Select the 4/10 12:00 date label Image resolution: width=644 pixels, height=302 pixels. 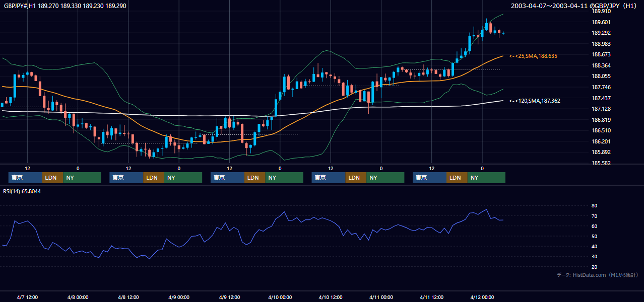[x=331, y=297]
